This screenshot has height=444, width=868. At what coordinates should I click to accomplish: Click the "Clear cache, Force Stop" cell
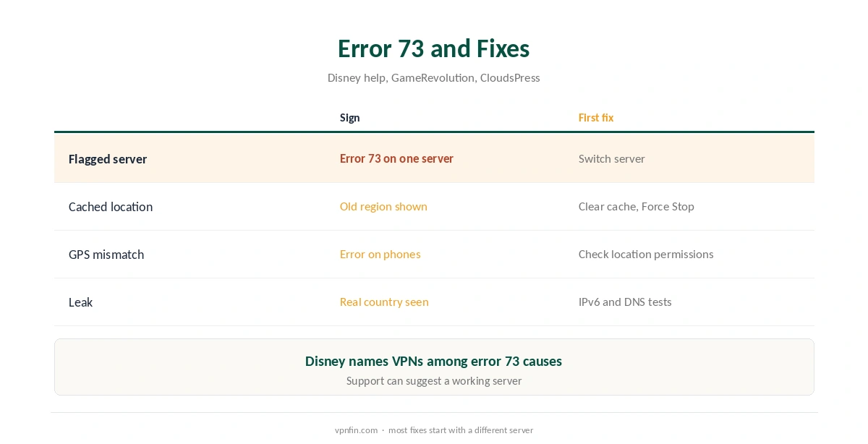click(636, 206)
